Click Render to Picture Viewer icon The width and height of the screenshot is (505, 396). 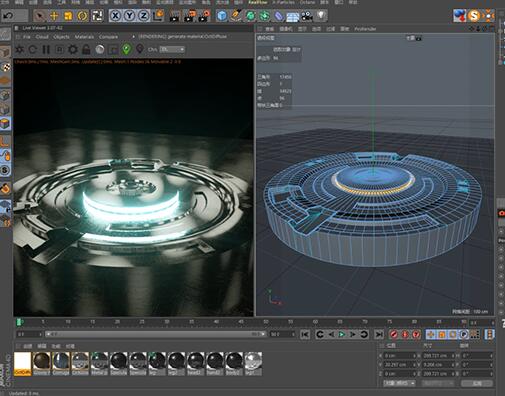click(190, 16)
